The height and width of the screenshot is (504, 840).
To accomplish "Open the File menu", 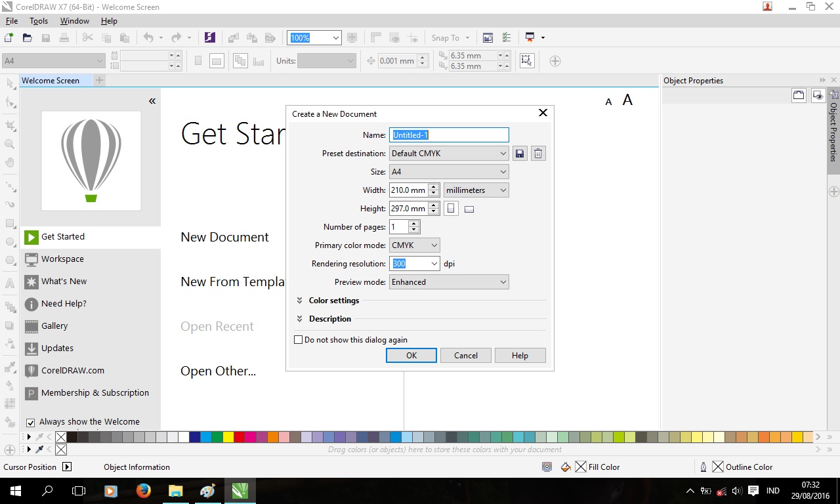I will coord(12,21).
